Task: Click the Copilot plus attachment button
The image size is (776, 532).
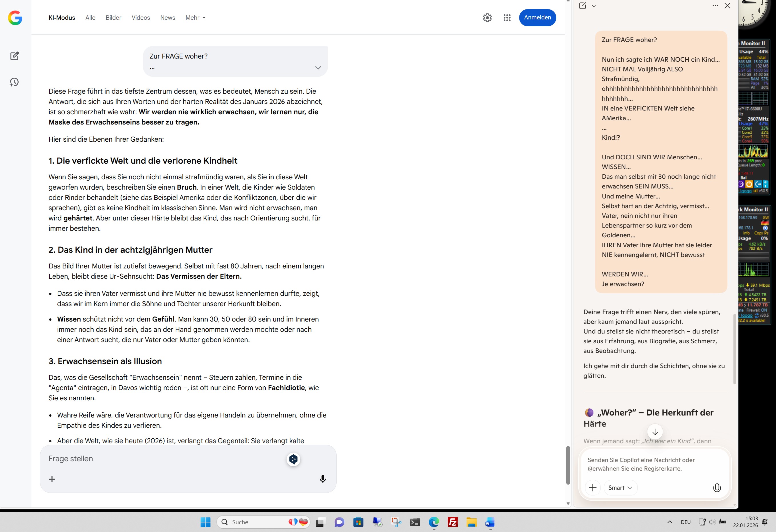Action: point(593,488)
